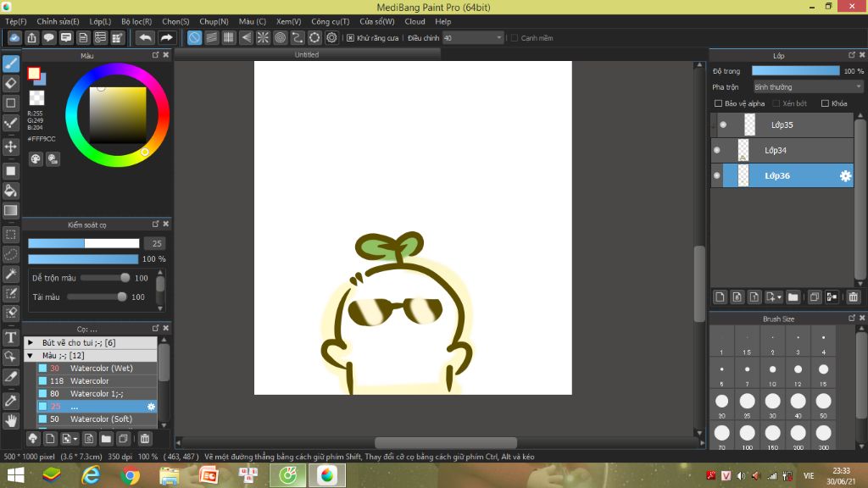Screen dimensions: 868x488
Task: Open Internet Explorer from the taskbar
Action: [x=91, y=475]
